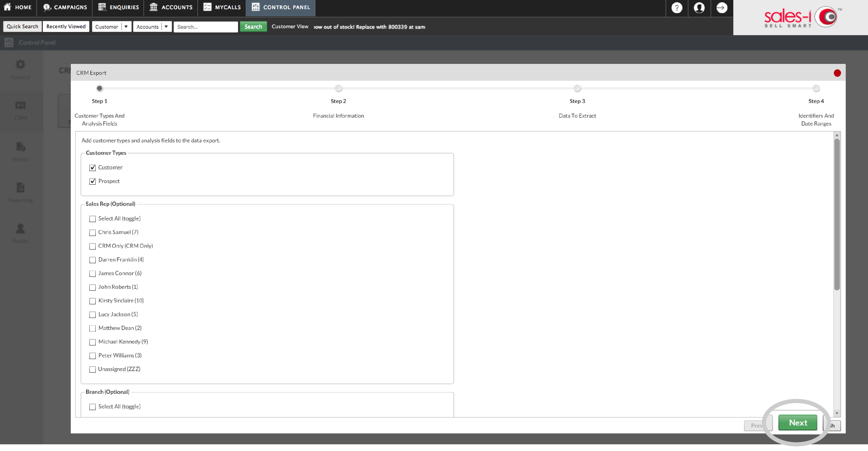This screenshot has width=868, height=451.
Task: Open the user profile icon in top bar
Action: pos(699,8)
